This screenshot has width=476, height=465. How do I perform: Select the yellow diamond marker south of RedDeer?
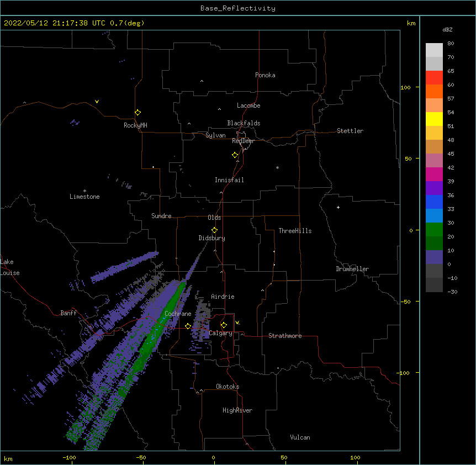tap(235, 155)
